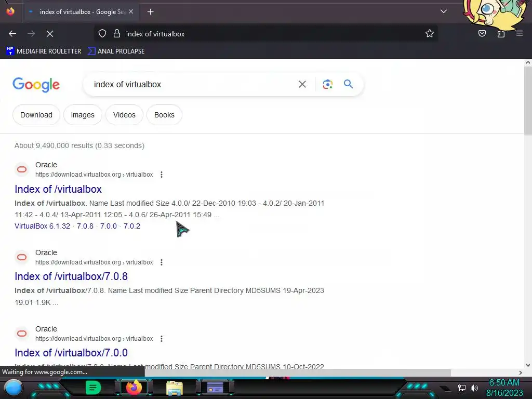
Task: Expand the list all tabs chevron
Action: 444,11
